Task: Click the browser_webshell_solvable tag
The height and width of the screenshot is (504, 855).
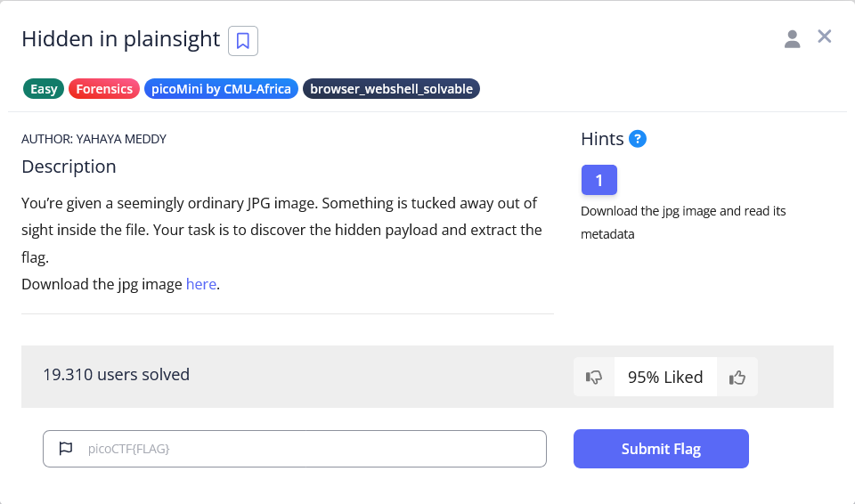Action: coord(391,89)
